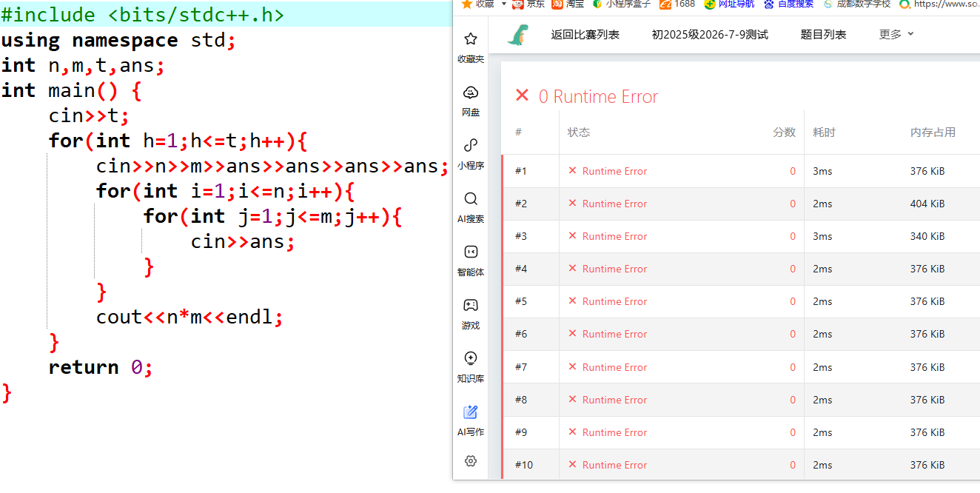Open the 小程序 sidebar icon
The height and width of the screenshot is (493, 980).
[x=471, y=145]
